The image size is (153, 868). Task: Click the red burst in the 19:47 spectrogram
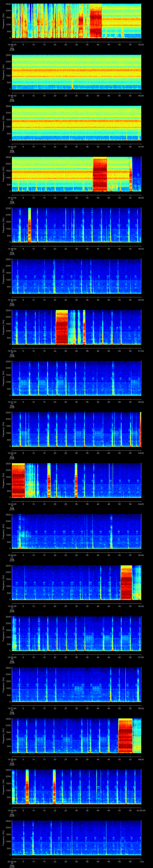click(100, 174)
